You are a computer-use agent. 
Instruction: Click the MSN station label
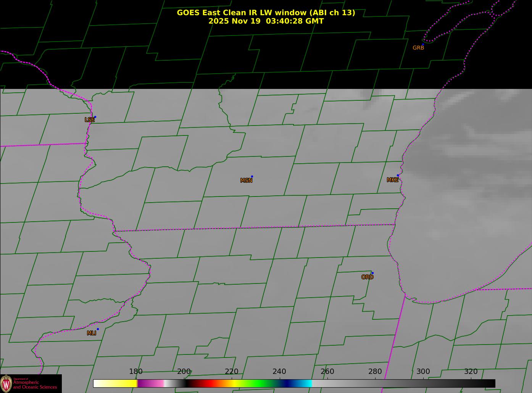click(x=246, y=180)
